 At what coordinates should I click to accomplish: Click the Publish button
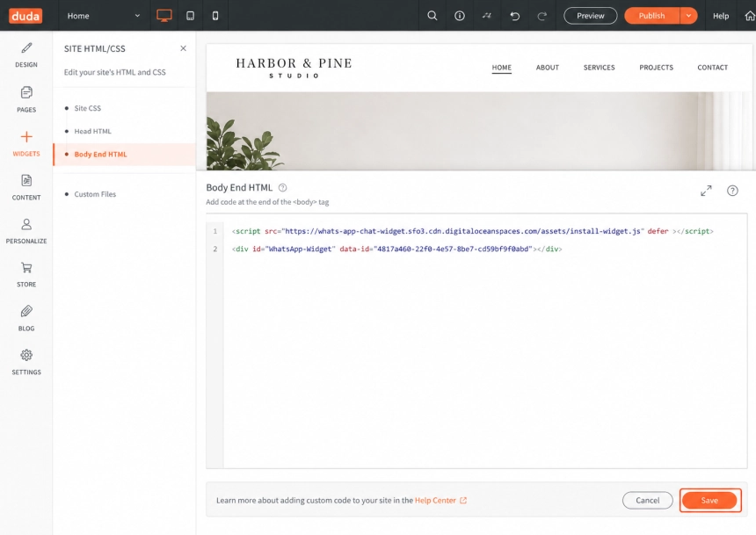tap(651, 16)
